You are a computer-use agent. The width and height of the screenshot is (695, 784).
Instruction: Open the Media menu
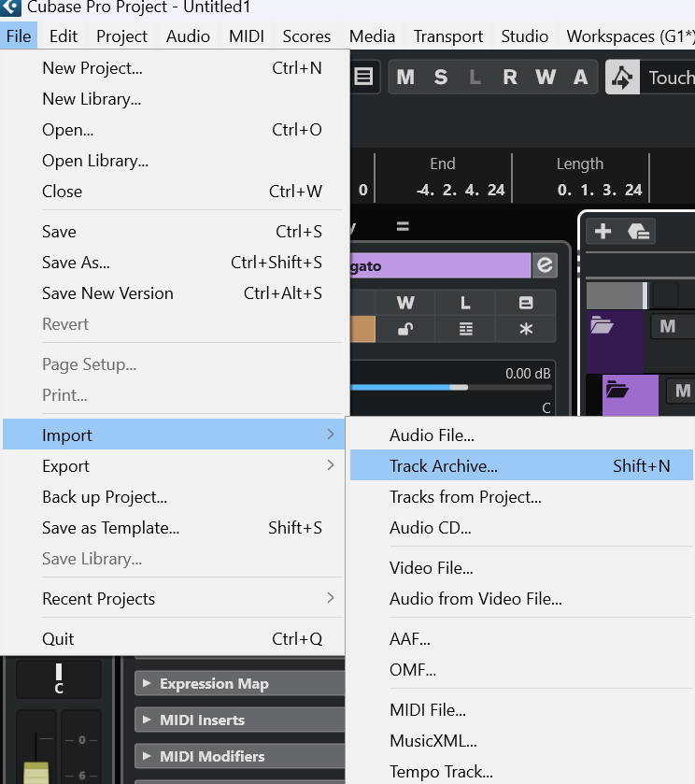click(x=372, y=36)
